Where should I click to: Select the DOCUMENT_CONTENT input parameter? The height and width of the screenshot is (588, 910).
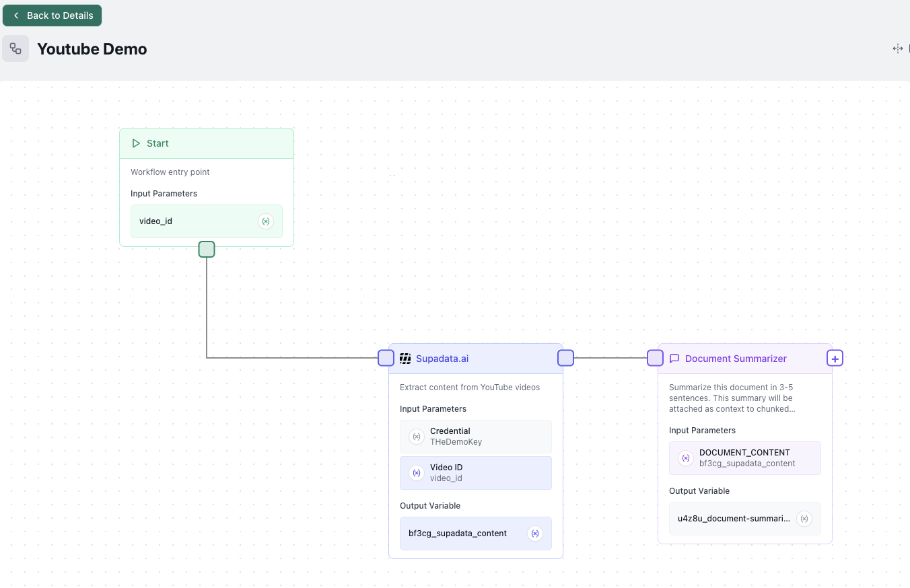click(x=744, y=458)
